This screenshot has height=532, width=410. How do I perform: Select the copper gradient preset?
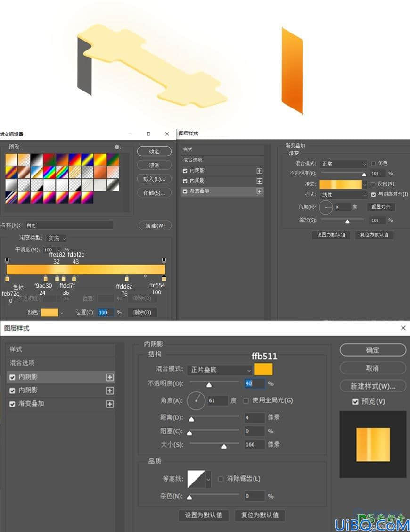tap(24, 172)
